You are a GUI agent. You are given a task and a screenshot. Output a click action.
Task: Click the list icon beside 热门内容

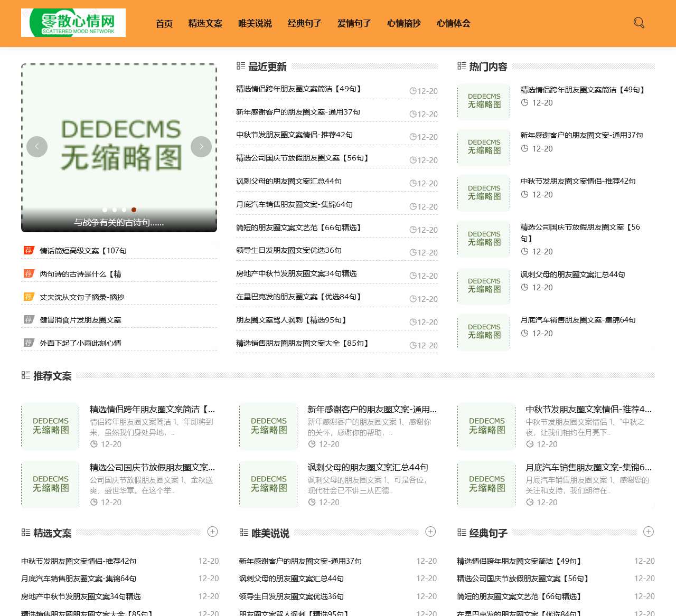(x=461, y=66)
